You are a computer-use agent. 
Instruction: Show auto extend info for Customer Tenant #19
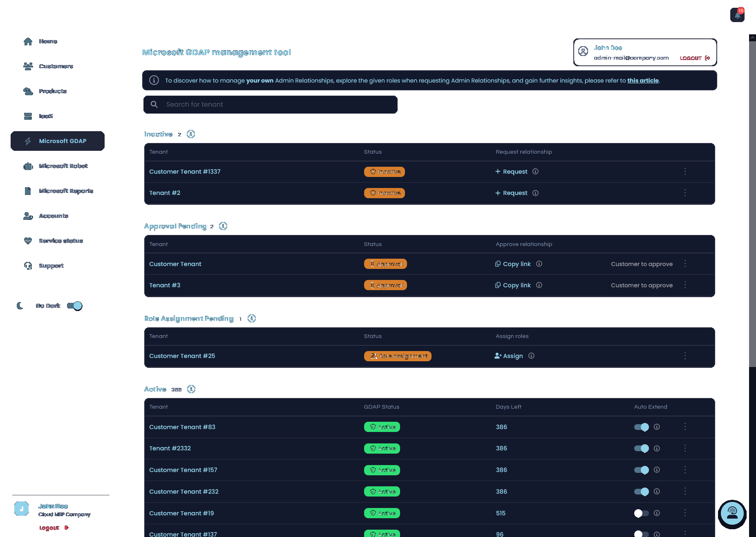pyautogui.click(x=657, y=513)
